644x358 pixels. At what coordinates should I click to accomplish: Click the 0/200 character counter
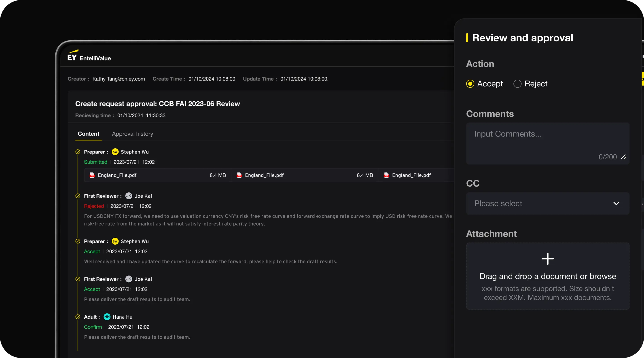click(x=608, y=157)
